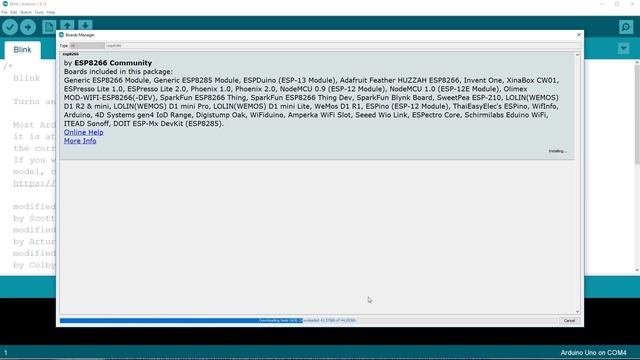Click the 'ESP8266 Community' author text
Image resolution: width=640 pixels, height=360 pixels.
(113, 63)
